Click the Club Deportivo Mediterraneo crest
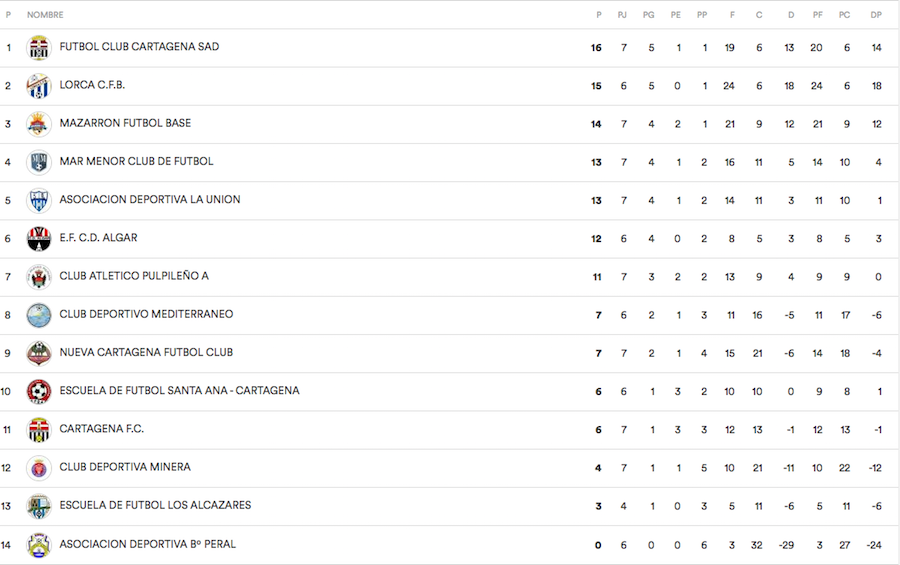The image size is (900, 565). pos(38,315)
